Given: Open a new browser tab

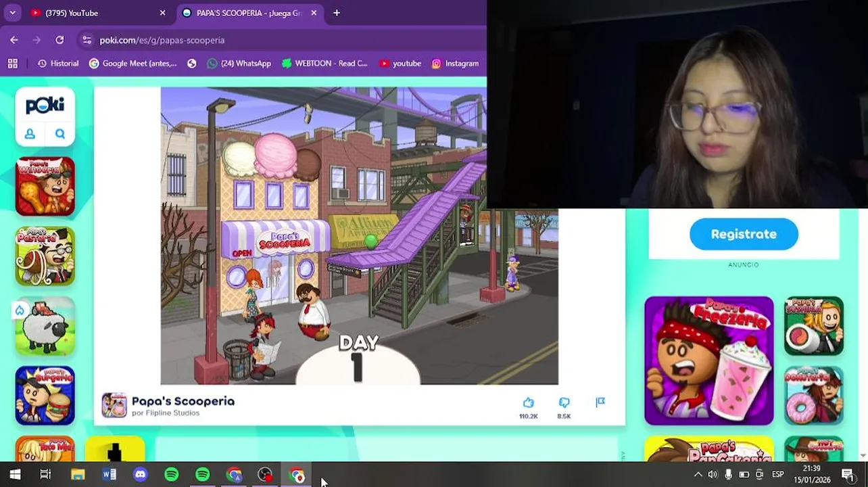Looking at the screenshot, I should (x=337, y=13).
